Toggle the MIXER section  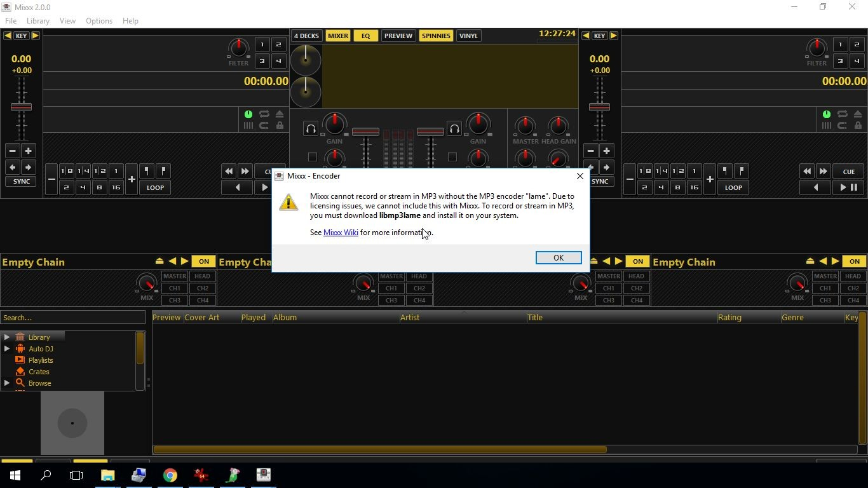[338, 36]
